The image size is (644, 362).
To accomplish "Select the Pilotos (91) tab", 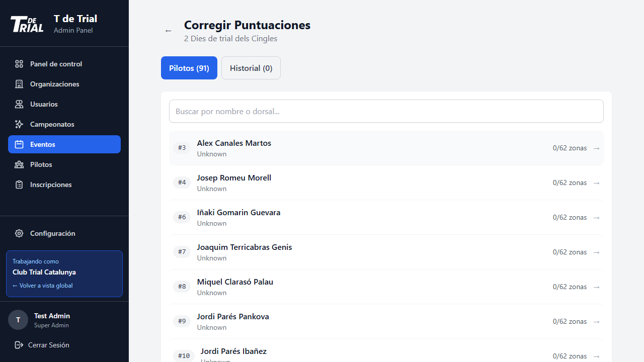I will (189, 68).
